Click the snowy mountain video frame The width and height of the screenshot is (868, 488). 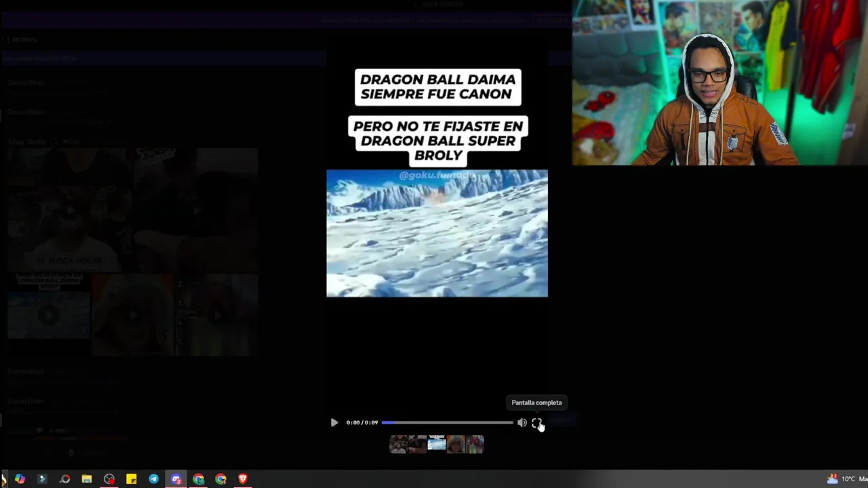click(437, 233)
